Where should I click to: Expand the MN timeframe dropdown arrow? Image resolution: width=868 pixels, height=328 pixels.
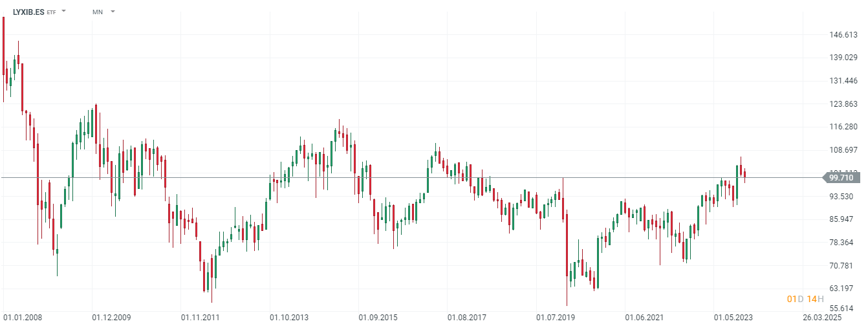pyautogui.click(x=113, y=12)
